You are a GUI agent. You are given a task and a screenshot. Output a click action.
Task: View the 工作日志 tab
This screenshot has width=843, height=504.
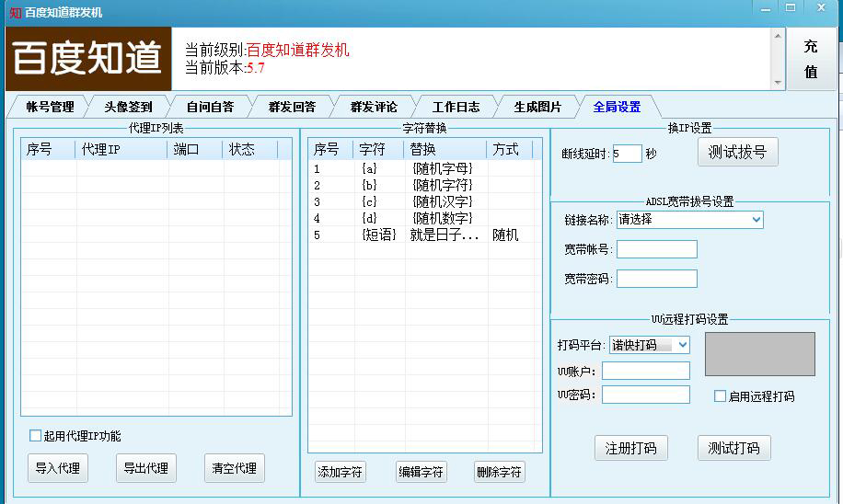(x=456, y=107)
